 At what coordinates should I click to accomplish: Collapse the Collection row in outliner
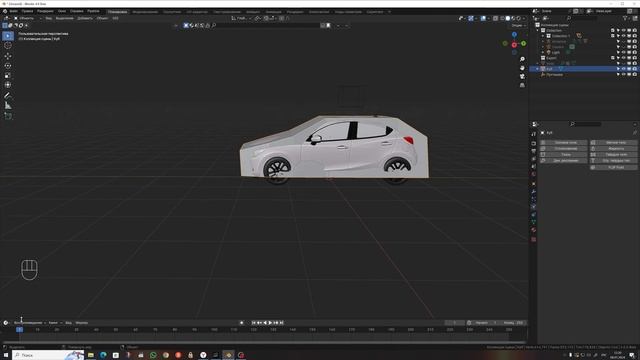click(538, 30)
